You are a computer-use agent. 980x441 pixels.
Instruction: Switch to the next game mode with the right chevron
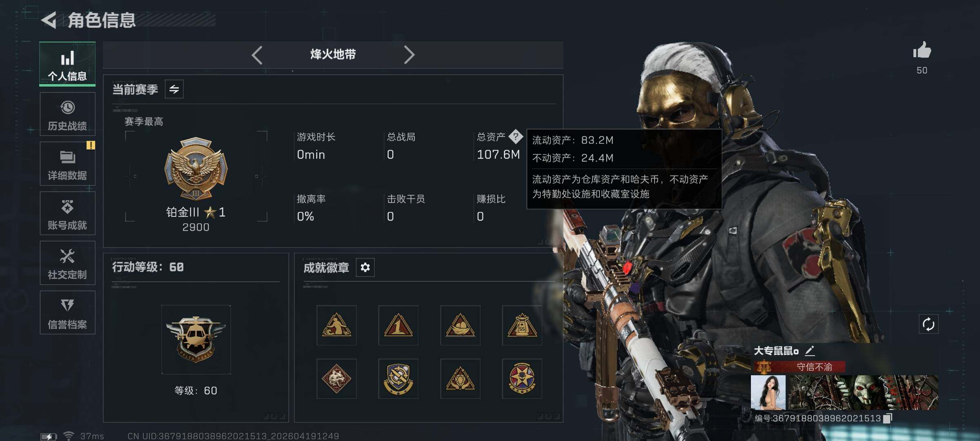(409, 55)
